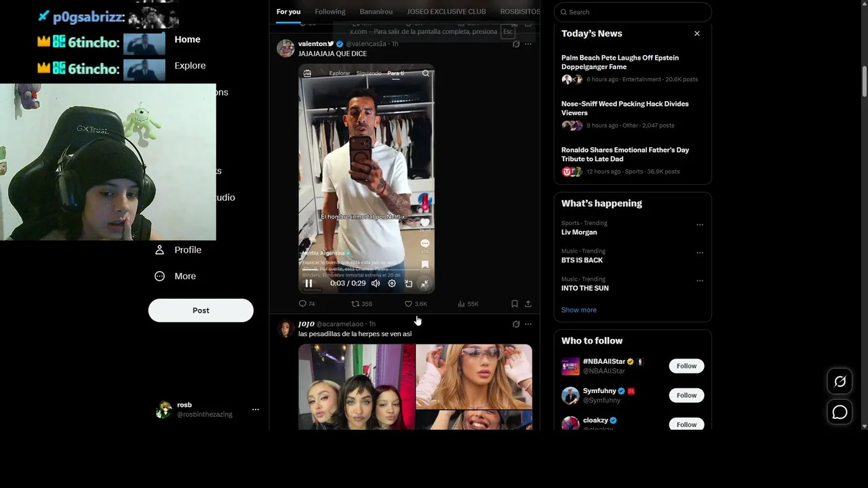The height and width of the screenshot is (488, 868).
Task: Open Explore in the sidebar
Action: [190, 66]
